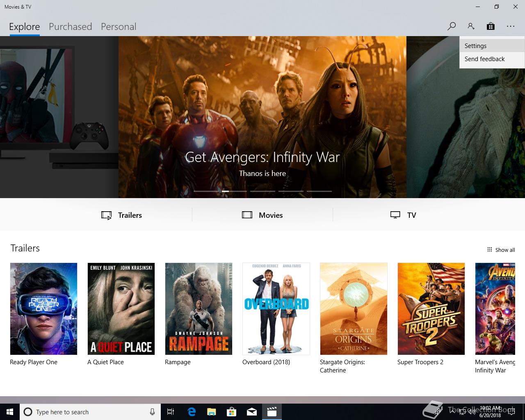The width and height of the screenshot is (525, 420).
Task: Select Settings from the dropdown menu
Action: click(492, 46)
